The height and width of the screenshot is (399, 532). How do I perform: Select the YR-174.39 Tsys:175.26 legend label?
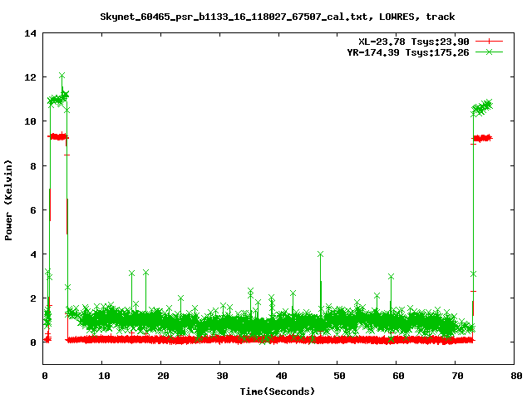pyautogui.click(x=408, y=52)
